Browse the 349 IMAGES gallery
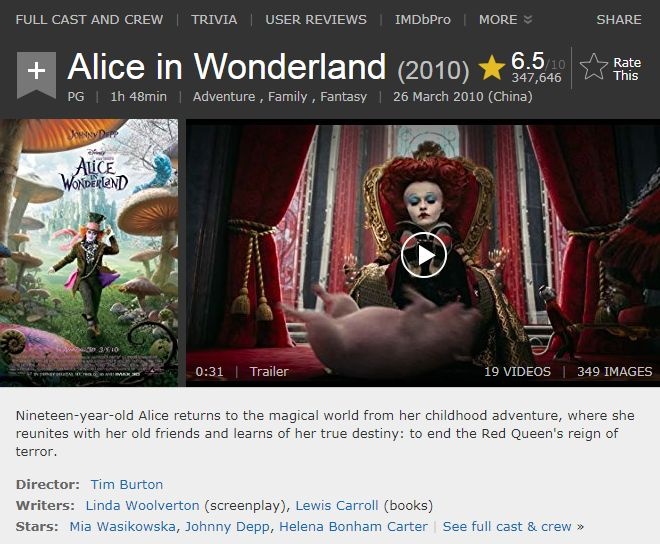This screenshot has width=660, height=544. 615,371
